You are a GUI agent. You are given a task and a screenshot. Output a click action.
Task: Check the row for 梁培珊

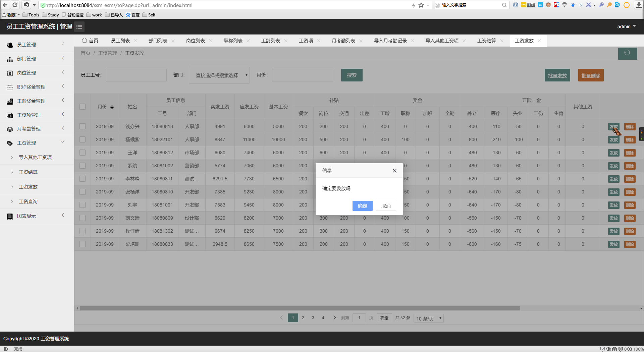[83, 244]
